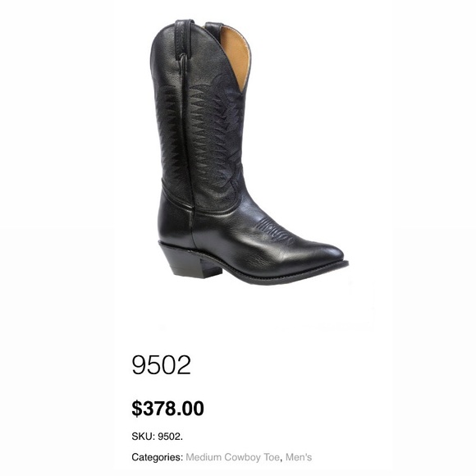Click the Categories label

[x=158, y=457]
